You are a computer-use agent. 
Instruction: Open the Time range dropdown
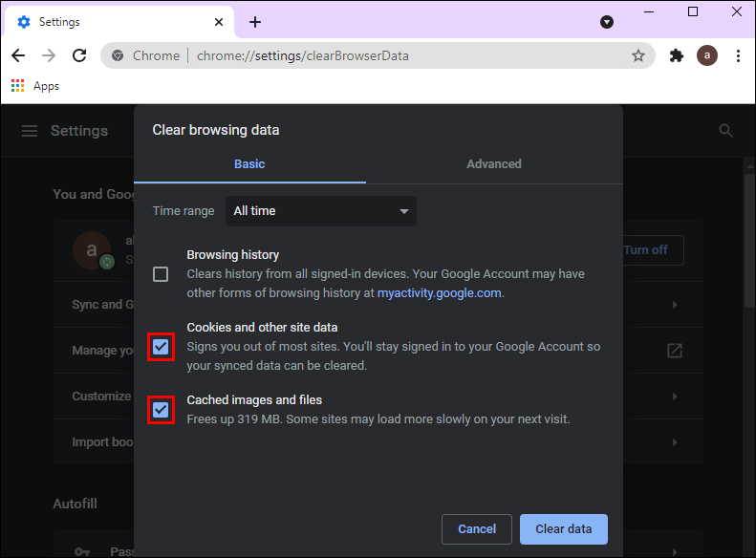[x=320, y=211]
